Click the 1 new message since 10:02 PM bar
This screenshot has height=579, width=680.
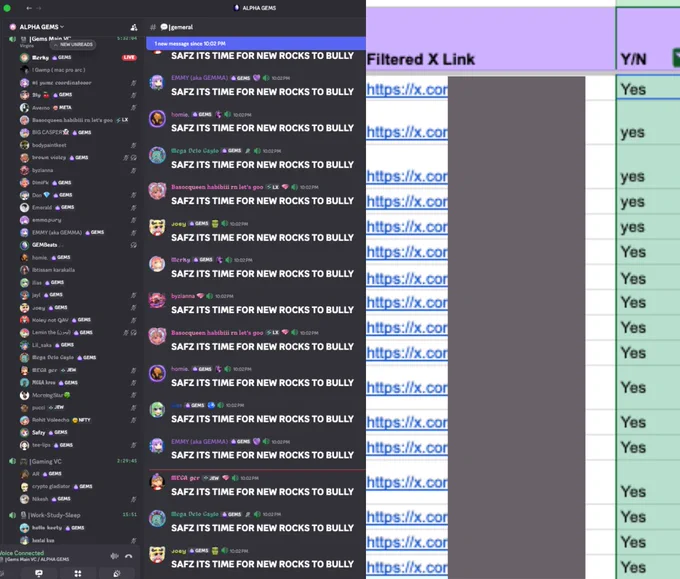tap(255, 43)
